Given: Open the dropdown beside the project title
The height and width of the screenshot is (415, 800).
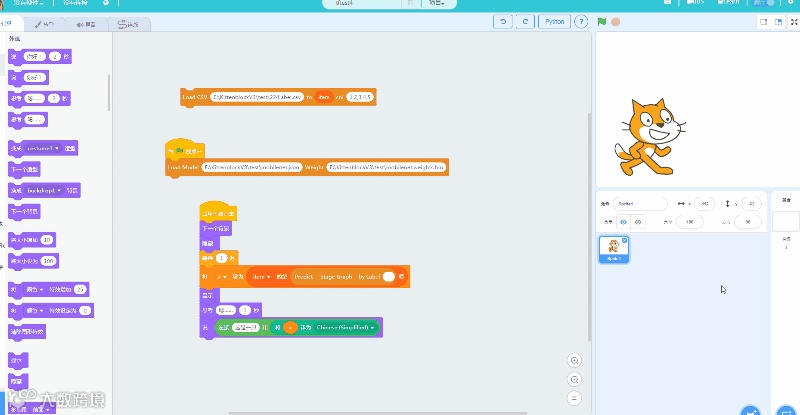Looking at the screenshot, I should (x=437, y=3).
